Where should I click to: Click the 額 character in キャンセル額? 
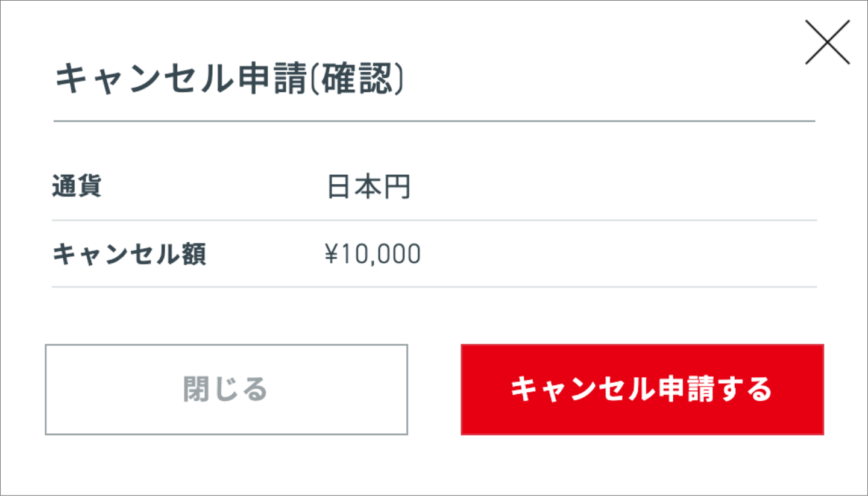coord(193,255)
